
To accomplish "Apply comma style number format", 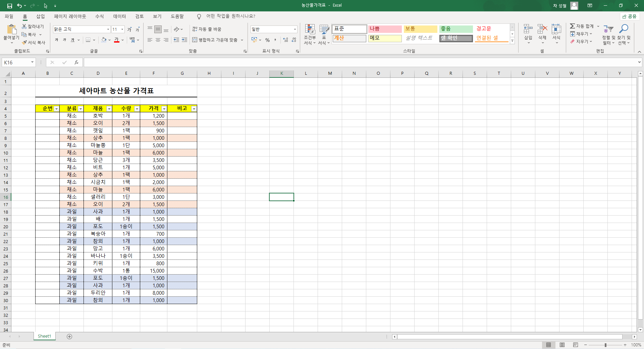I will [275, 40].
